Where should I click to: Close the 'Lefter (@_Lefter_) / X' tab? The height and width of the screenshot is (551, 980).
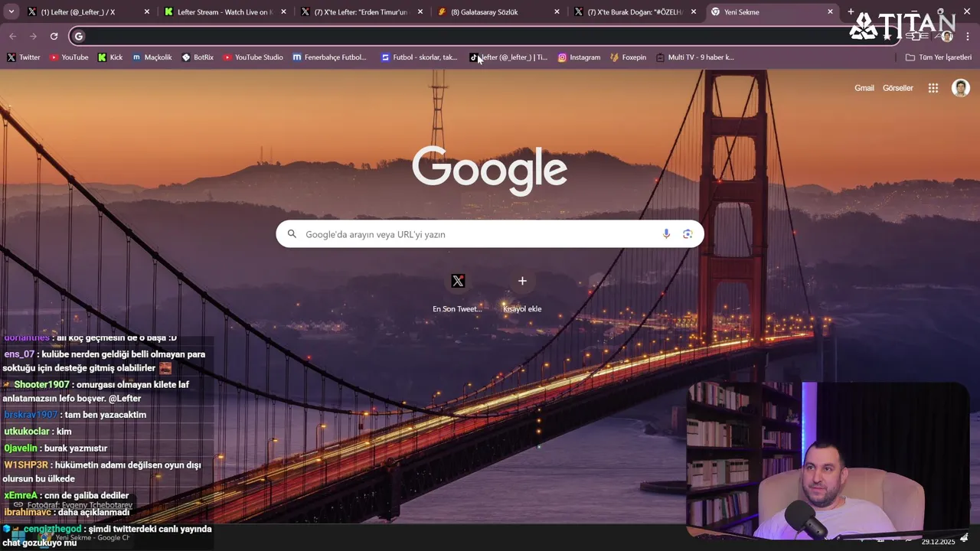pyautogui.click(x=147, y=12)
